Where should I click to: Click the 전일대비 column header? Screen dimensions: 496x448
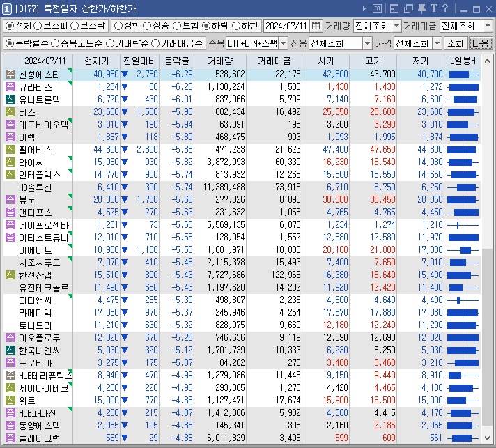(140, 61)
